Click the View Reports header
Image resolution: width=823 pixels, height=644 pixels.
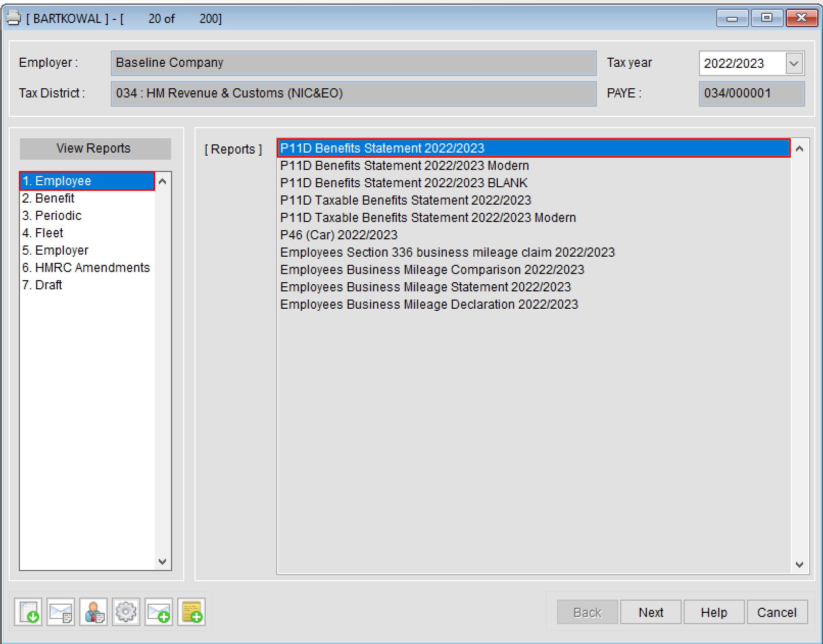pyautogui.click(x=94, y=148)
